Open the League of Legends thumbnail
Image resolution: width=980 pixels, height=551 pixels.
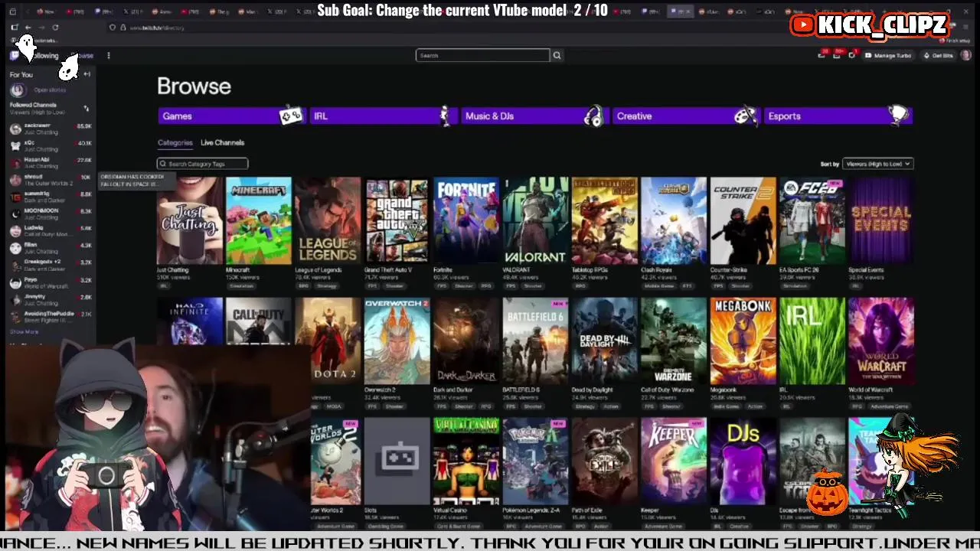(328, 221)
